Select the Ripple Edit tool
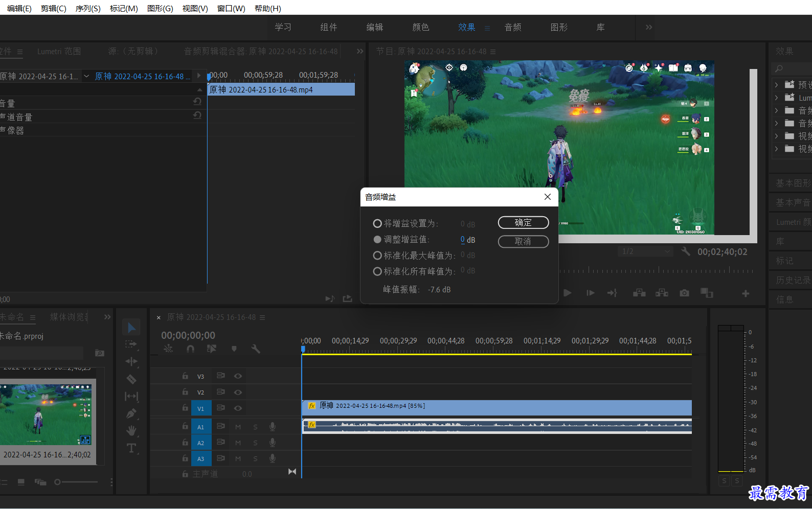The height and width of the screenshot is (509, 812). (131, 362)
